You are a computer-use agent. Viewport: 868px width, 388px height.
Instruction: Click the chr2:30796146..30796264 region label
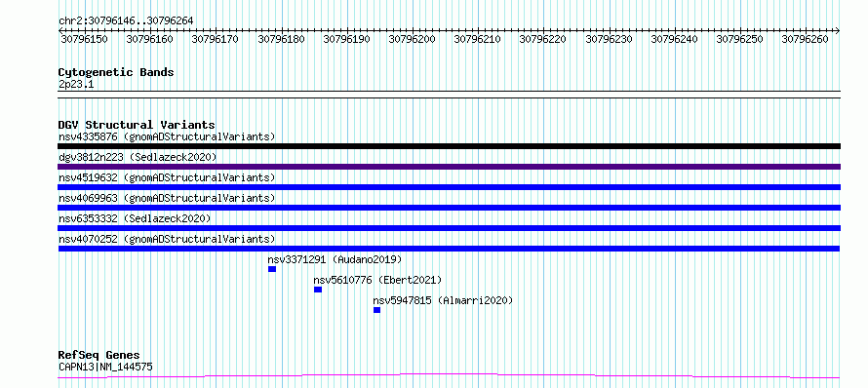tap(126, 20)
